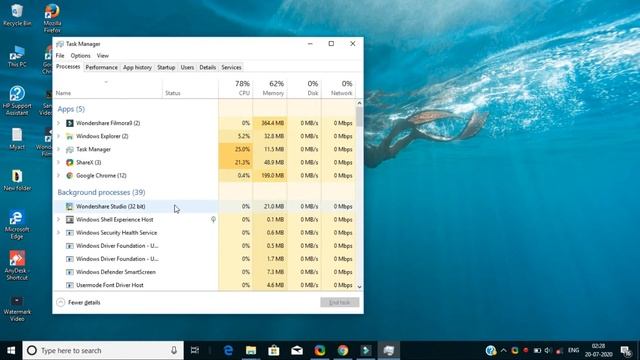640x360 pixels.
Task: Open New folder on desktop
Action: pos(17,180)
